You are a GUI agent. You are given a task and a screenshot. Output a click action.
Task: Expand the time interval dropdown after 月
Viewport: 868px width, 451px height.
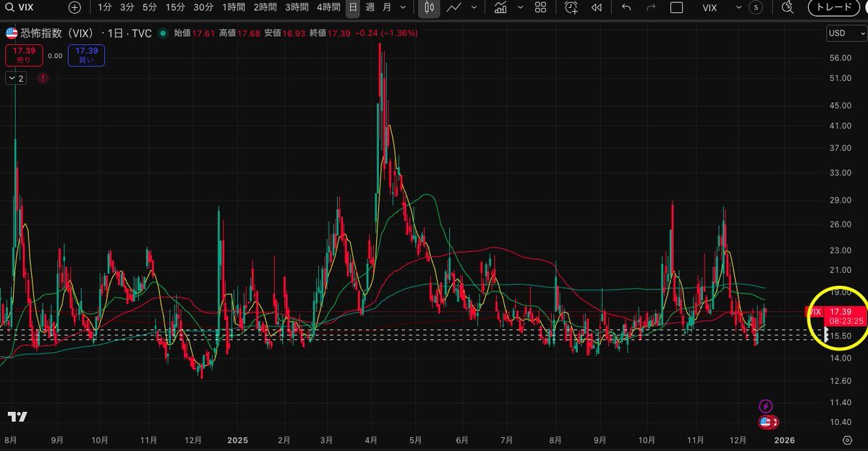pos(403,7)
